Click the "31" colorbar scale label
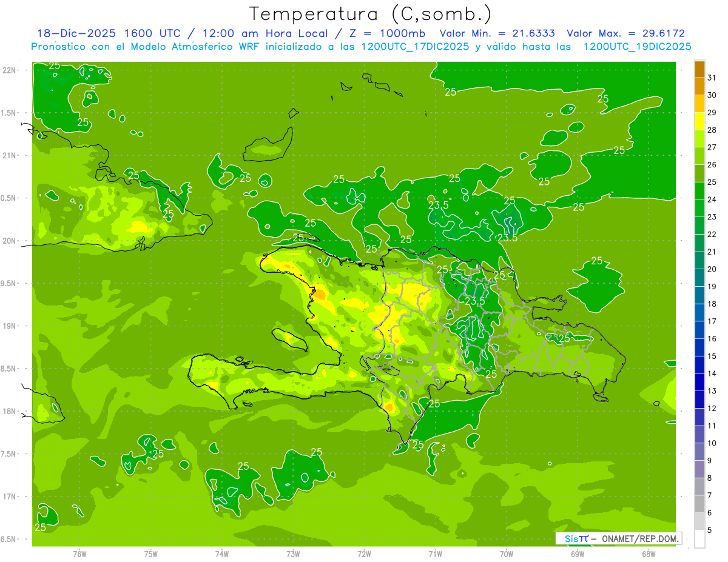 tap(712, 78)
